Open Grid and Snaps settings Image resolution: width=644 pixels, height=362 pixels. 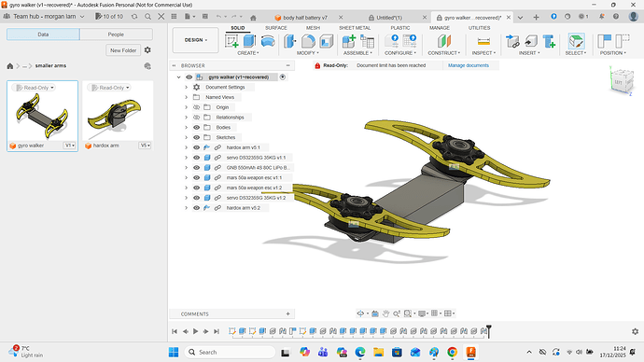coord(435,313)
